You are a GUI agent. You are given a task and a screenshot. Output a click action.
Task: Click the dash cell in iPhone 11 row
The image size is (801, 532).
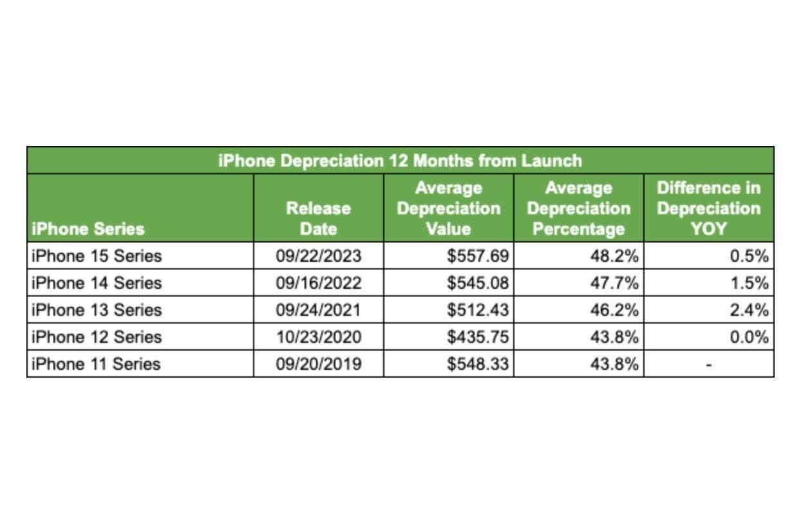[x=709, y=364]
